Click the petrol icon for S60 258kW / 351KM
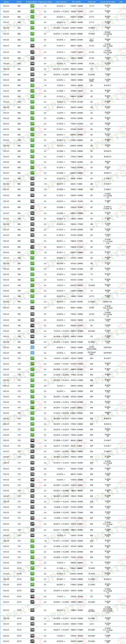 pos(32,40)
